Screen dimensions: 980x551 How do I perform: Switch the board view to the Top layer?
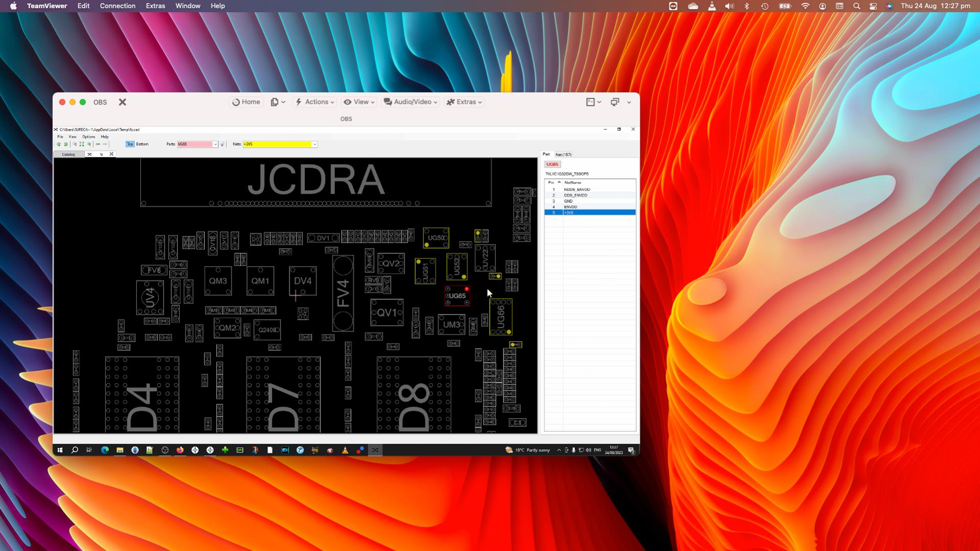(x=130, y=145)
